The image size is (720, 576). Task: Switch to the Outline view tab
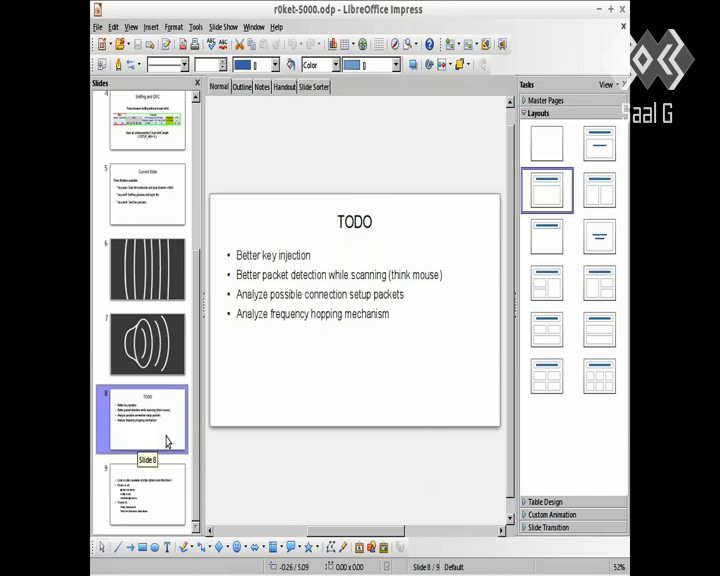click(x=242, y=87)
